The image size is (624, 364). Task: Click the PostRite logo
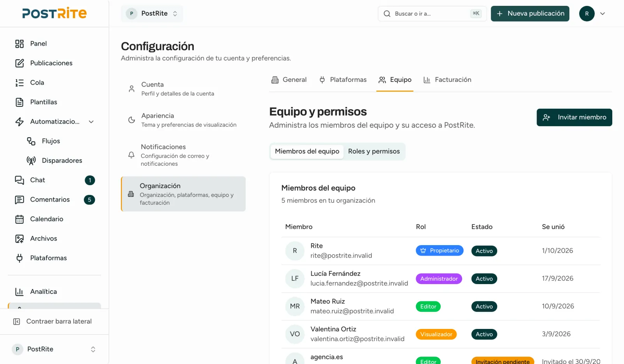(55, 13)
